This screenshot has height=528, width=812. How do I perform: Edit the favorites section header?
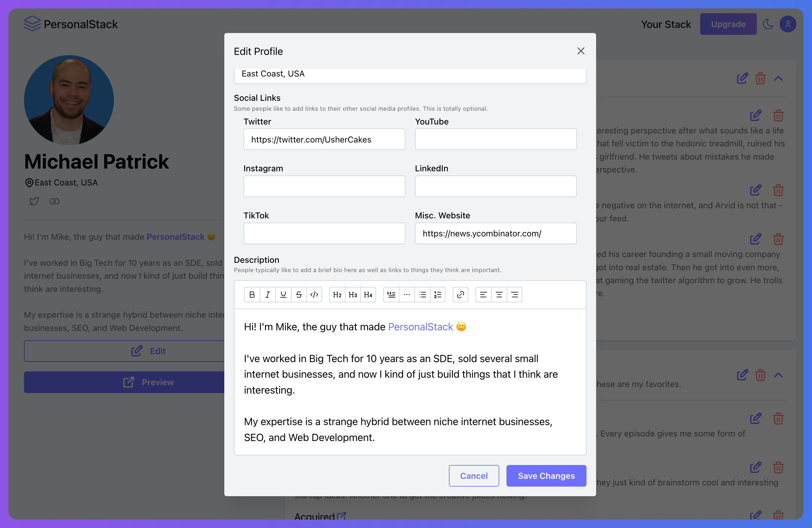point(742,375)
